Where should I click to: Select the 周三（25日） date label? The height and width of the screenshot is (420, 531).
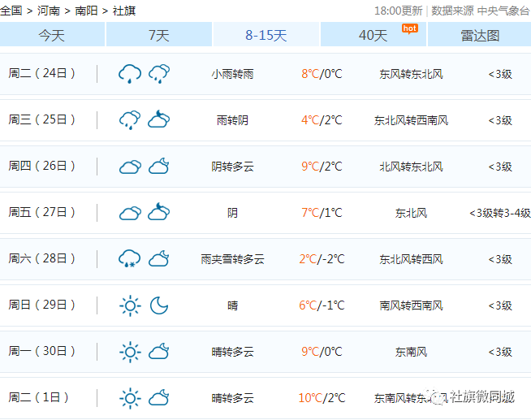[41, 119]
